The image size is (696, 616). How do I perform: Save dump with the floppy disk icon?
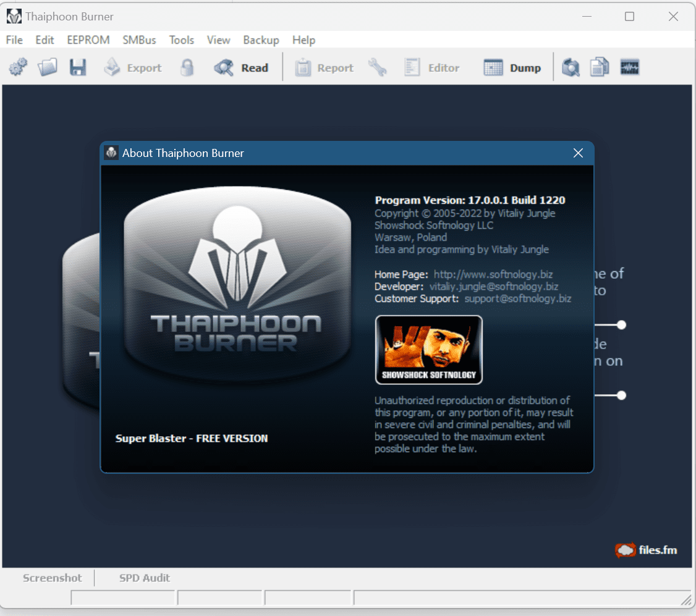pyautogui.click(x=78, y=67)
